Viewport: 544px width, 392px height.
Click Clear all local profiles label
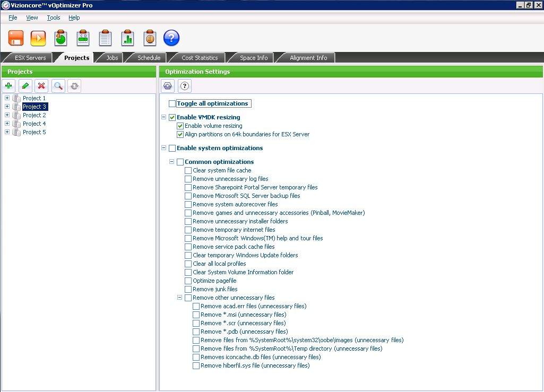pyautogui.click(x=219, y=264)
